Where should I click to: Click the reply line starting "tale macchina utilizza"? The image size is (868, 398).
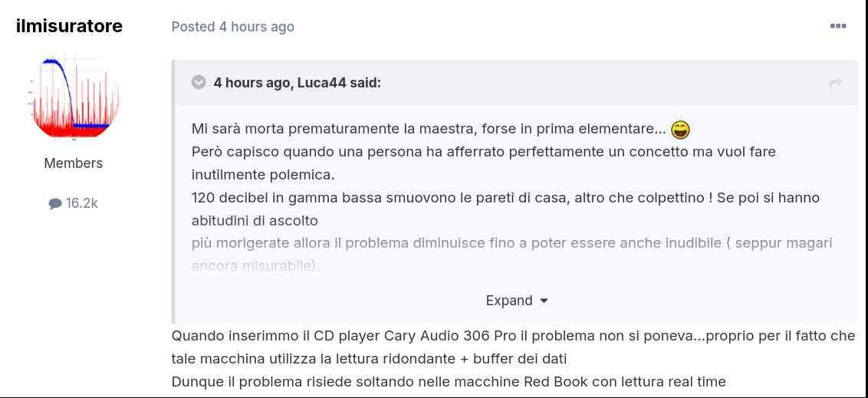click(369, 359)
